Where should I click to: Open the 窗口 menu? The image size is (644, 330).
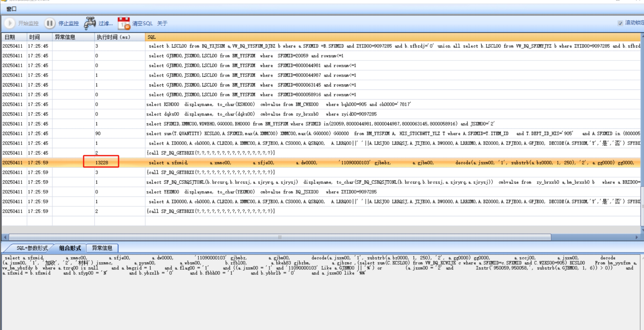tap(11, 9)
